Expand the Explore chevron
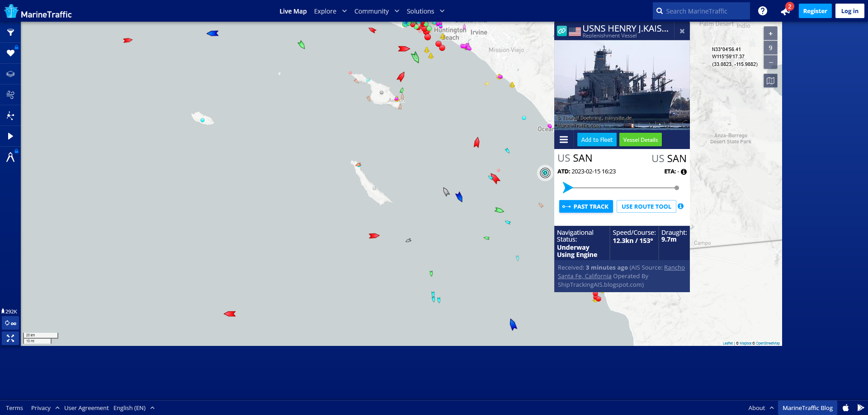The width and height of the screenshot is (868, 415). click(344, 11)
